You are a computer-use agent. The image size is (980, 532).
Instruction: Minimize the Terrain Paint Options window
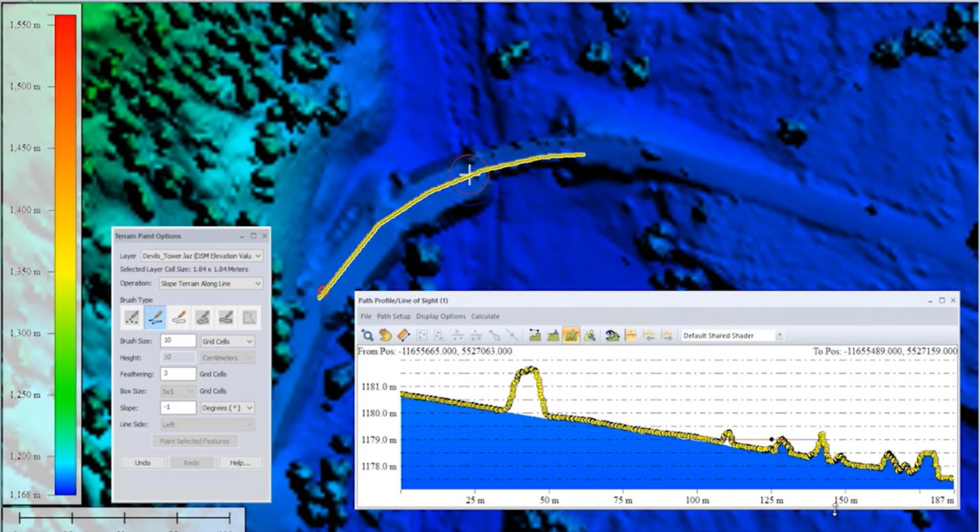[x=243, y=236]
